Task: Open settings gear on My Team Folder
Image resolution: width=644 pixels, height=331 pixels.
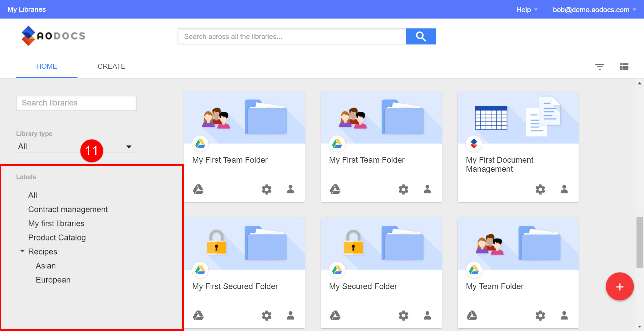Action: click(540, 316)
